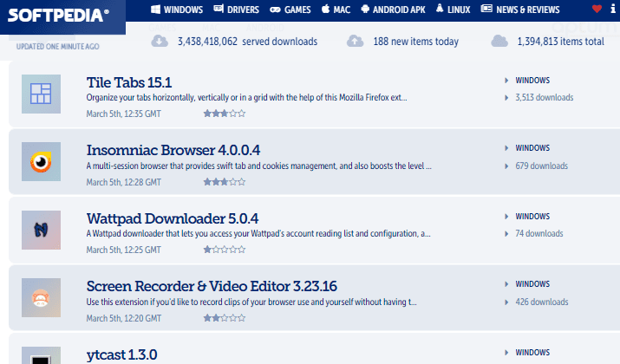Open the Windows category menu
This screenshot has height=364, width=620.
tap(177, 10)
